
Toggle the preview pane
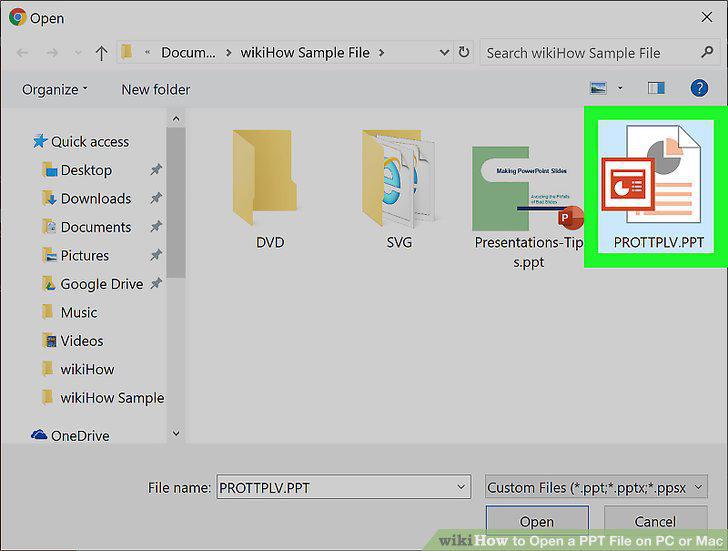pos(656,88)
